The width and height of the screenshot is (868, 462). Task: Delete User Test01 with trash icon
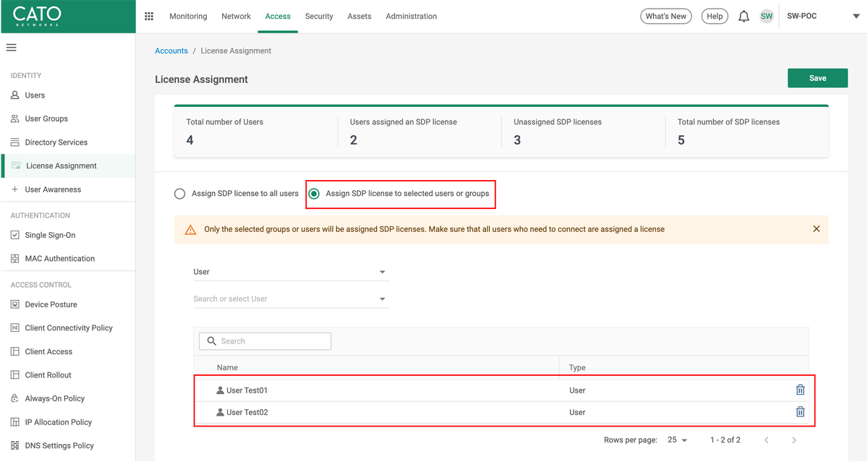click(x=800, y=390)
